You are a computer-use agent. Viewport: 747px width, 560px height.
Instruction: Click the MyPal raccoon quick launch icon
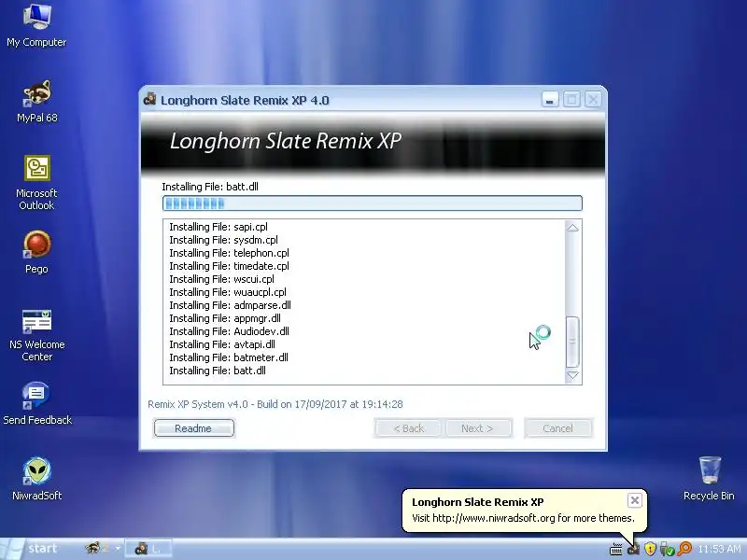[92, 549]
